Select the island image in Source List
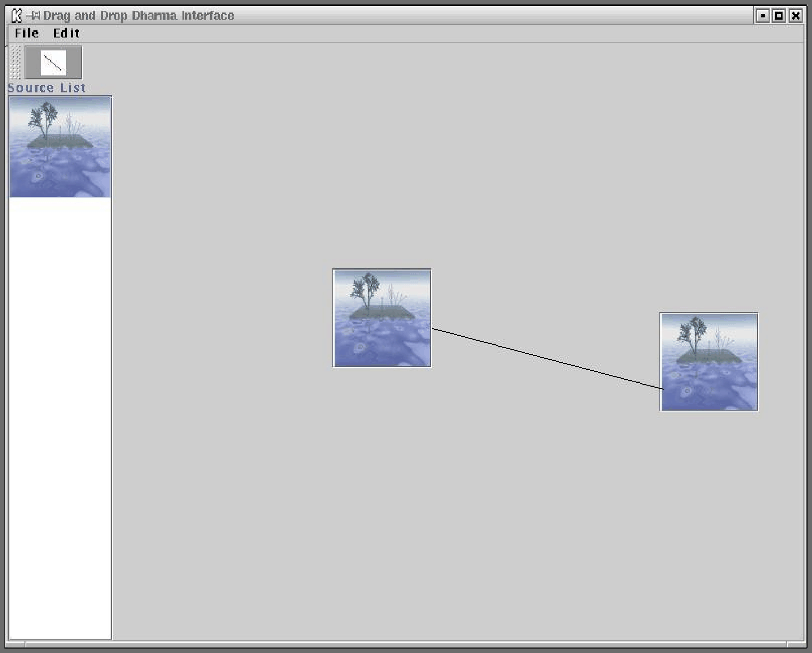This screenshot has width=812, height=653. pos(60,147)
